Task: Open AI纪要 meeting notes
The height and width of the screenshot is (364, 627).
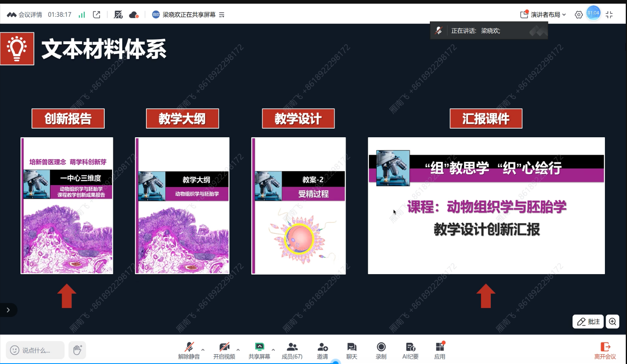Action: click(410, 350)
